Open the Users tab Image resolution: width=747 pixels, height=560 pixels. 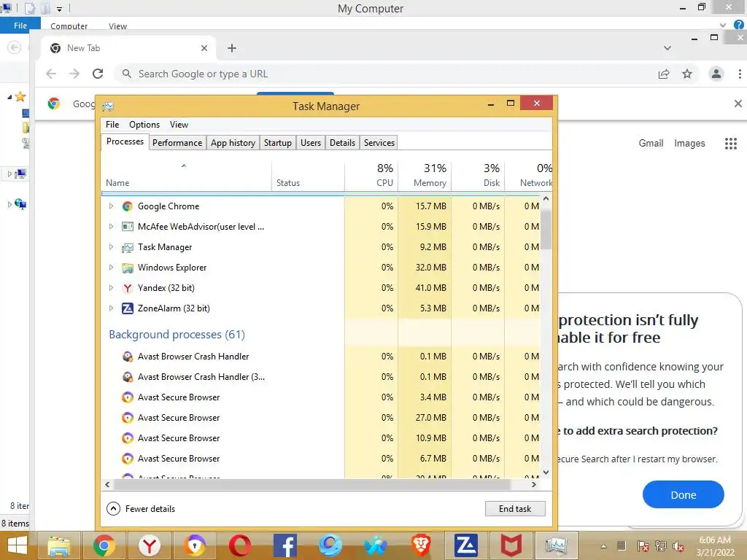tap(311, 143)
